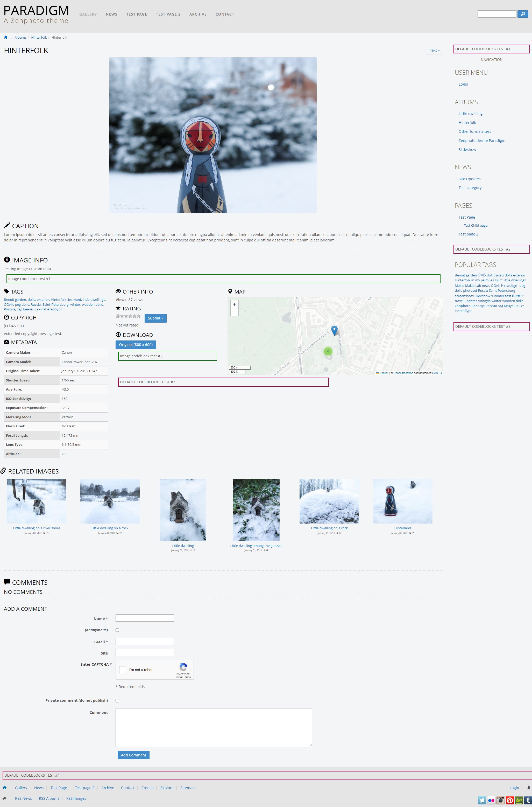Image resolution: width=532 pixels, height=807 pixels.
Task: Download Original (800 x 600) image
Action: tap(136, 345)
